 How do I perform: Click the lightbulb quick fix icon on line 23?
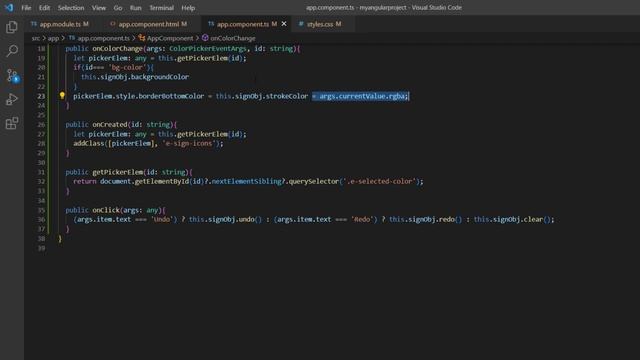(62, 96)
